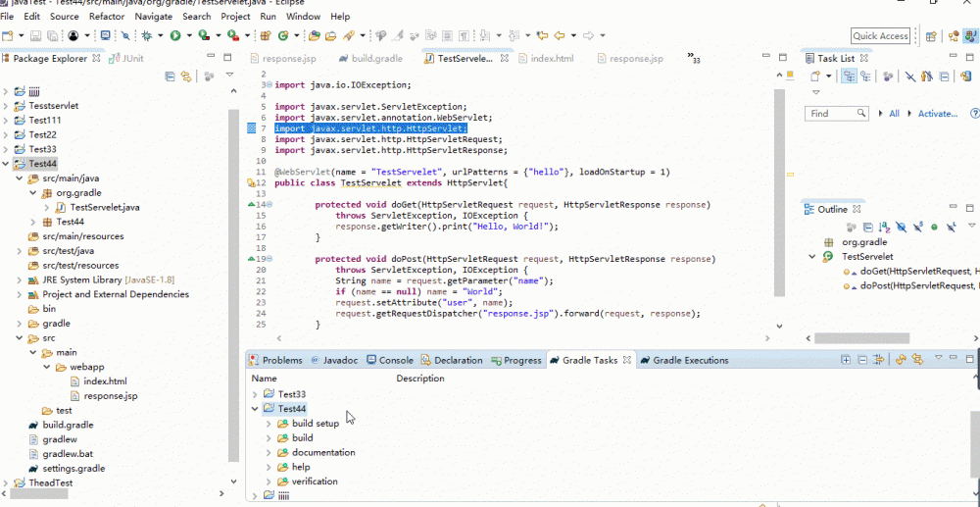The width and height of the screenshot is (980, 507).
Task: Expand the Test33 project in Package Explorer
Action: (x=6, y=149)
